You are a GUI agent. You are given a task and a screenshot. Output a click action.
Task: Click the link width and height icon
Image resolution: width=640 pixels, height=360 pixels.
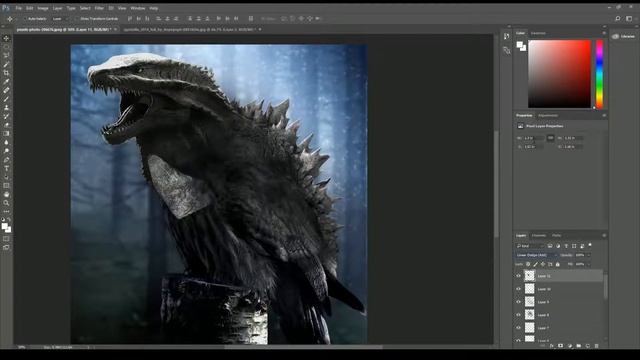point(551,138)
